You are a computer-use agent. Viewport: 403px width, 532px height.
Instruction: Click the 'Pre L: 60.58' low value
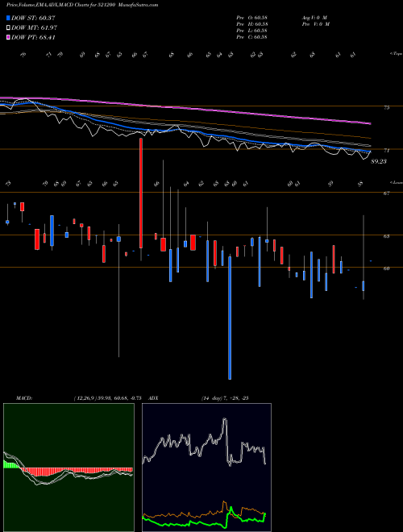253,31
